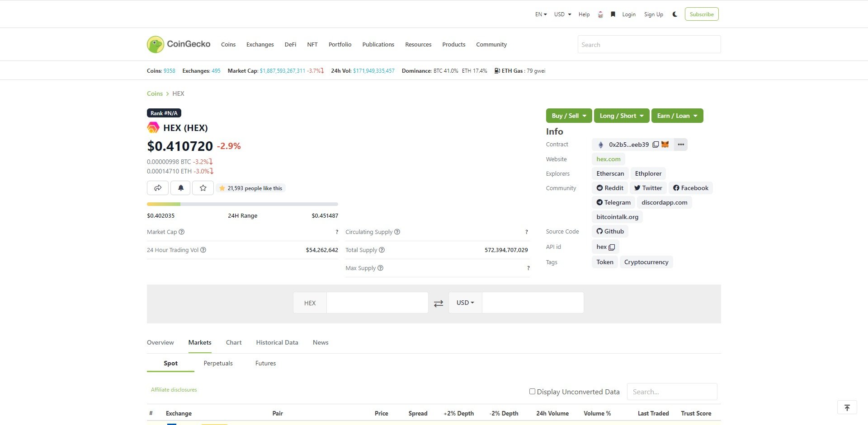The width and height of the screenshot is (868, 425).
Task: Enable Display Unconverted Data
Action: click(532, 391)
